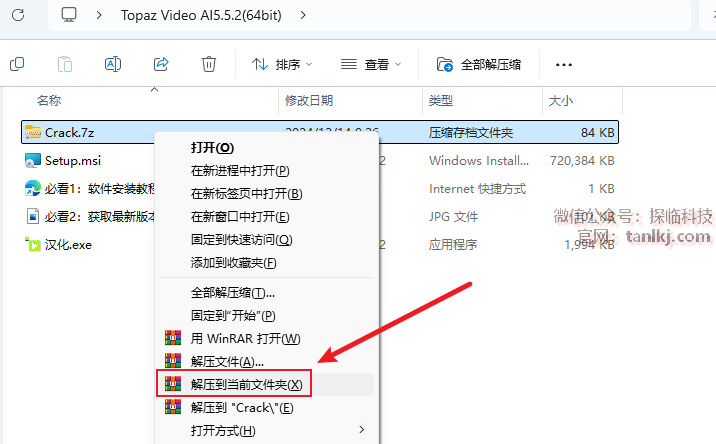Click the Setup.msi installer icon
The height and width of the screenshot is (444, 716).
(x=33, y=160)
